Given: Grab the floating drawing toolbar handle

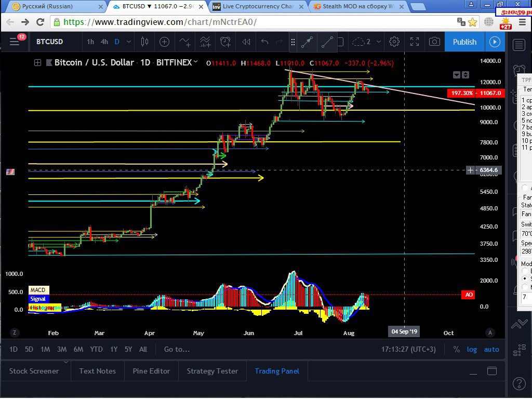Looking at the screenshot, I should (x=292, y=42).
